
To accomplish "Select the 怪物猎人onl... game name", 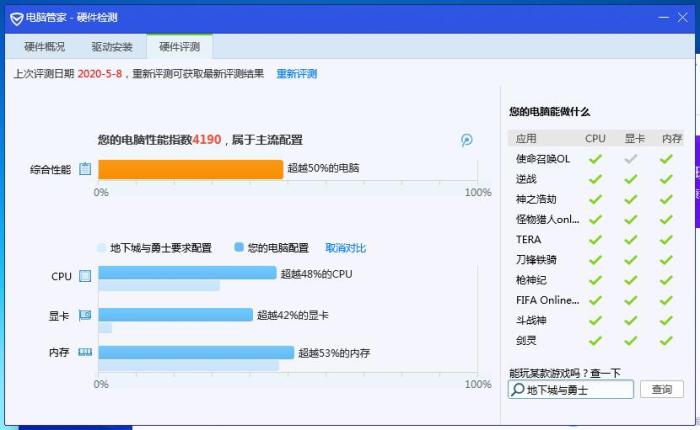I will [547, 220].
